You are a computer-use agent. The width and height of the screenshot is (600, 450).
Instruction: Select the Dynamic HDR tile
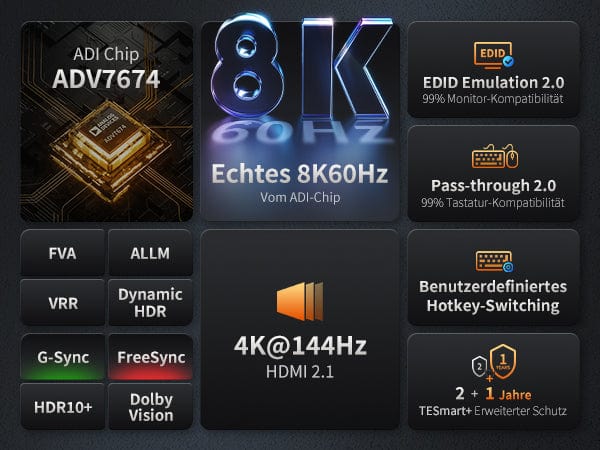coord(150,302)
